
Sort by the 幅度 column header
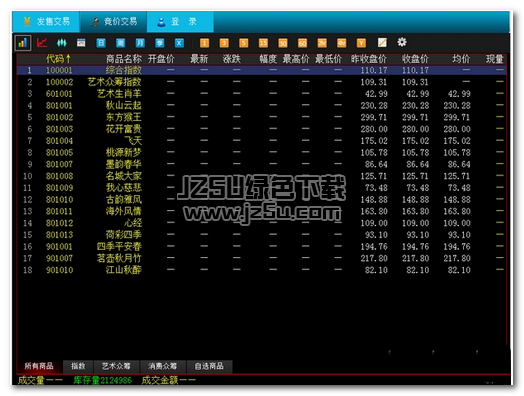pyautogui.click(x=268, y=59)
